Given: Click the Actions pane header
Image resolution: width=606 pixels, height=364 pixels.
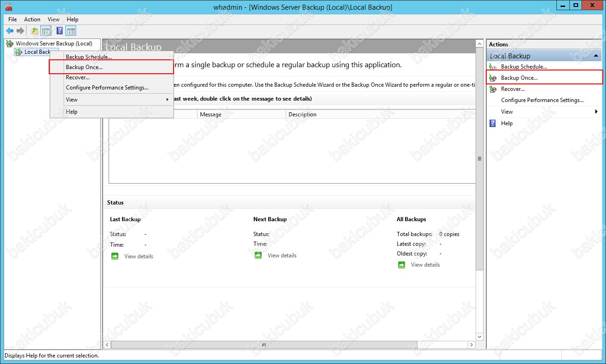Looking at the screenshot, I should pyautogui.click(x=544, y=45).
